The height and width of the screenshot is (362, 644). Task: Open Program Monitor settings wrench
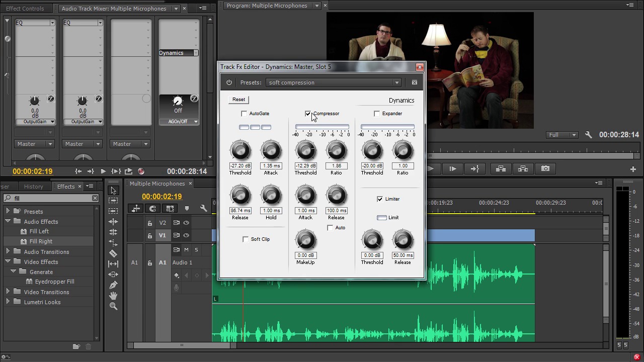point(588,135)
